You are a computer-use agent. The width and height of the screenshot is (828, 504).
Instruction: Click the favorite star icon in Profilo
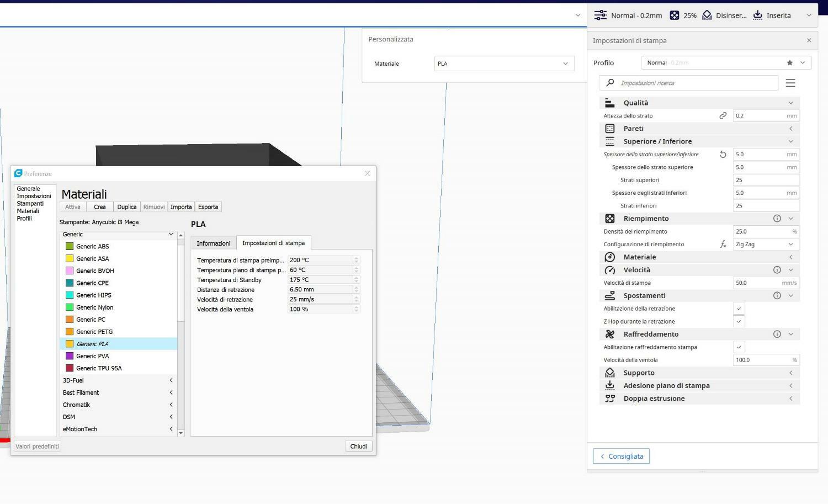coord(789,63)
